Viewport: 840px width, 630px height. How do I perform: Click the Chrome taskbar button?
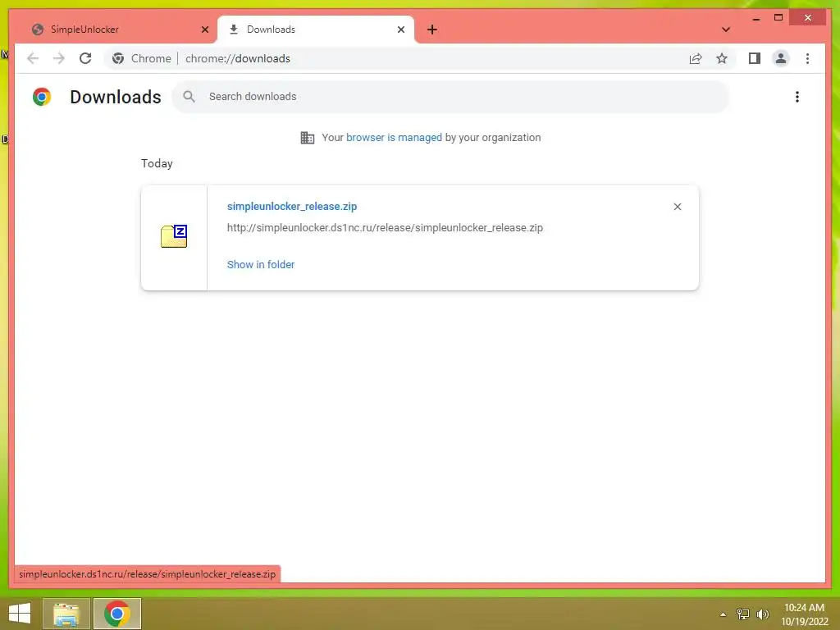pos(116,614)
